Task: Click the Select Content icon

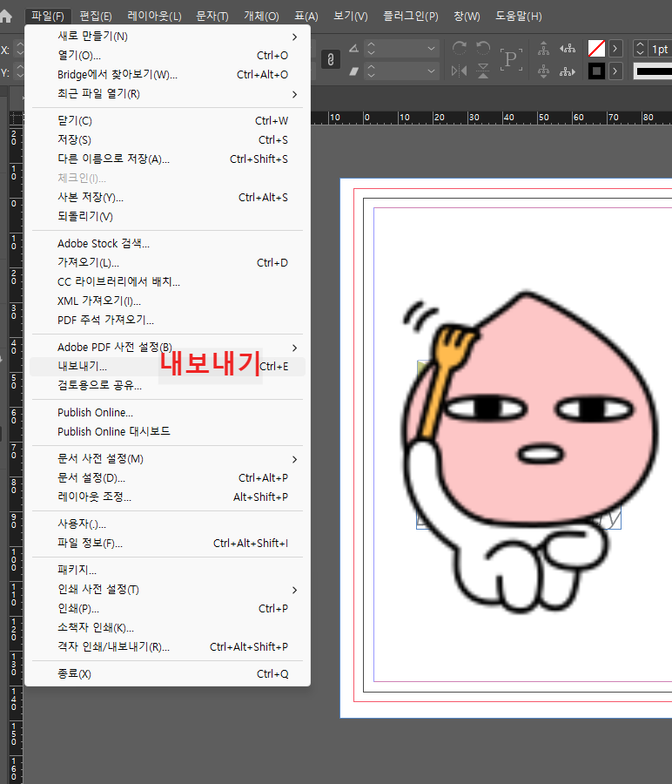Action: click(x=543, y=71)
